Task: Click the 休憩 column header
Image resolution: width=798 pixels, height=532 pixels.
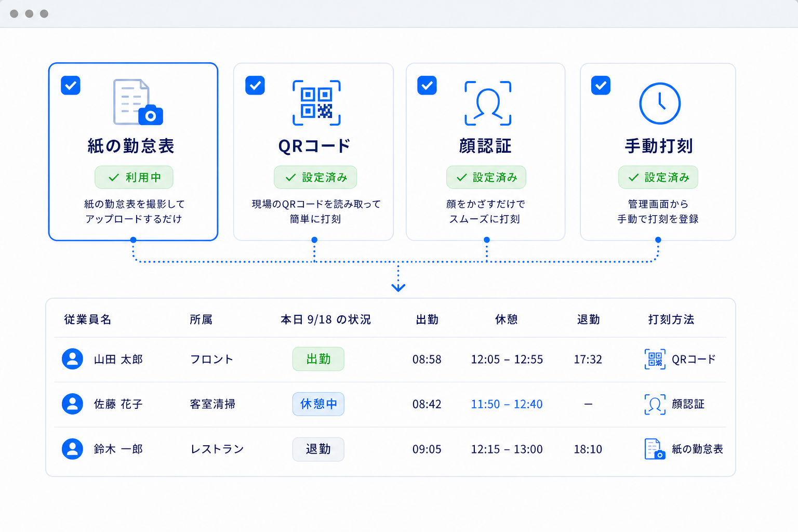Action: pyautogui.click(x=507, y=320)
